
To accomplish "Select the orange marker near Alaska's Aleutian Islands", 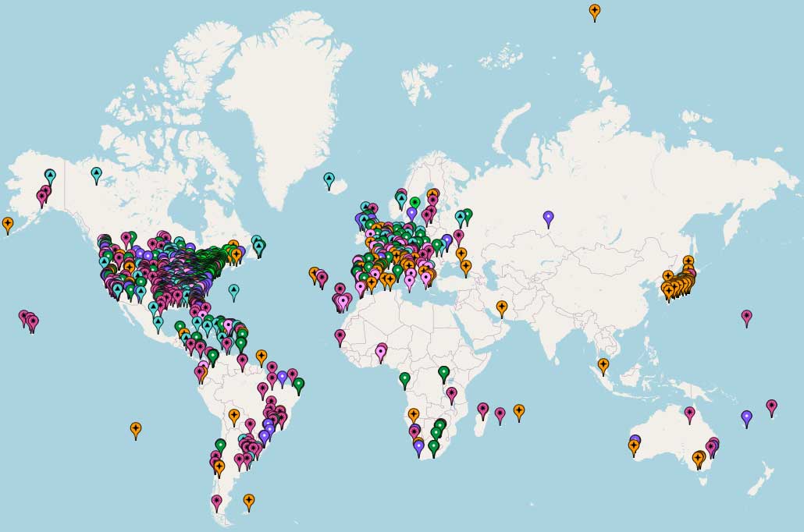I will point(8,224).
